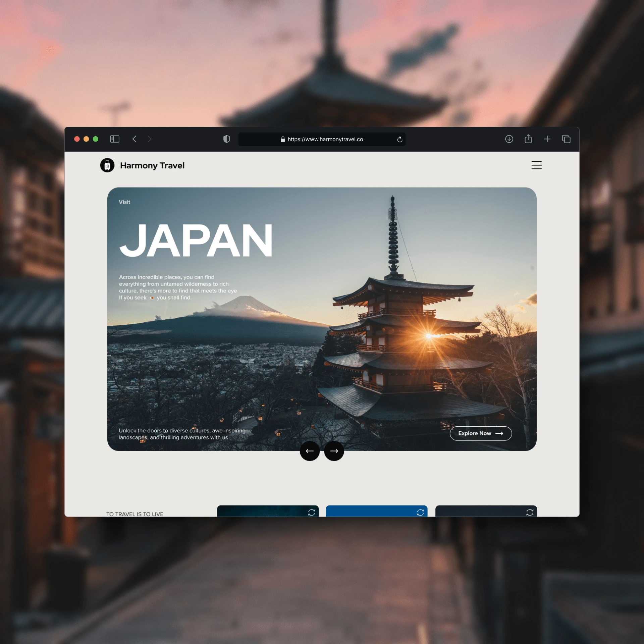Minimize window with the yellow button
Screen dimensions: 644x644
[x=86, y=139]
